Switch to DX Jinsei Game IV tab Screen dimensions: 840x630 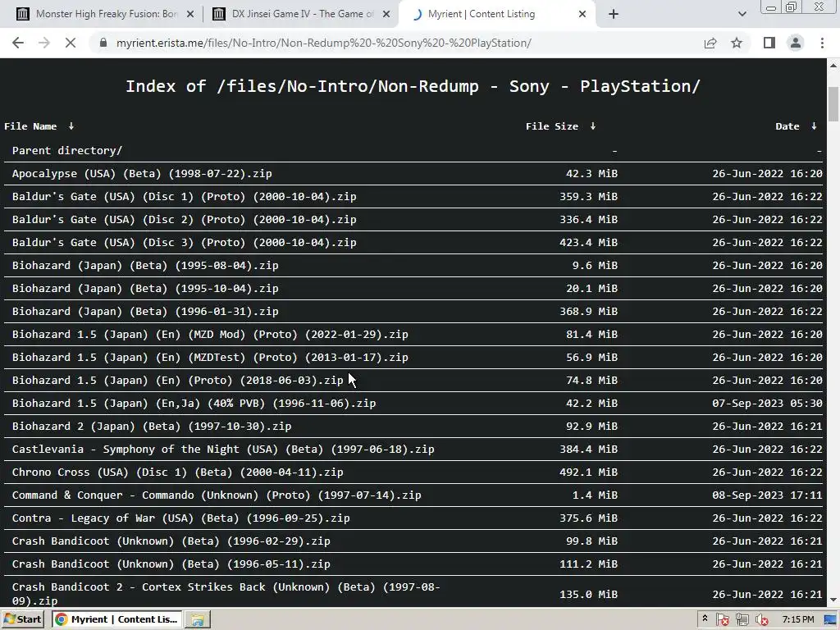[303, 14]
